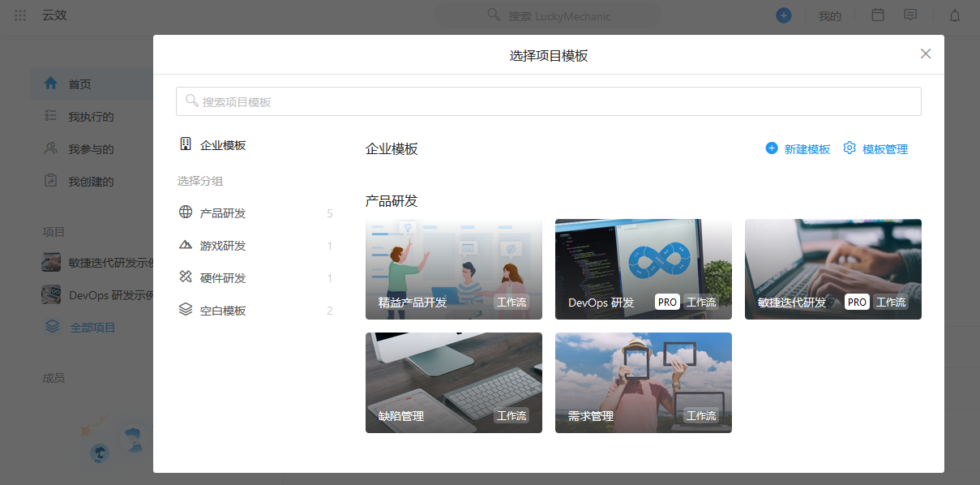This screenshot has height=485, width=980.
Task: Open the apps grid icon top-left
Action: [19, 15]
